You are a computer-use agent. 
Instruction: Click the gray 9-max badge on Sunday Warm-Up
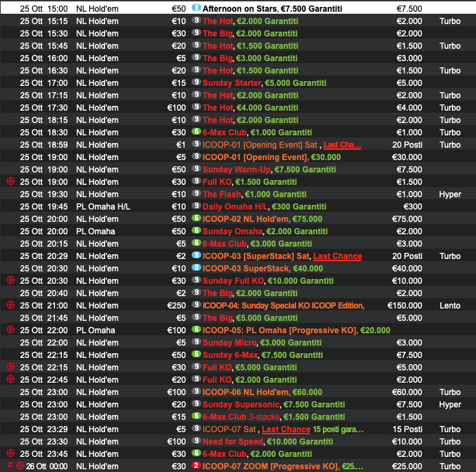pos(196,168)
